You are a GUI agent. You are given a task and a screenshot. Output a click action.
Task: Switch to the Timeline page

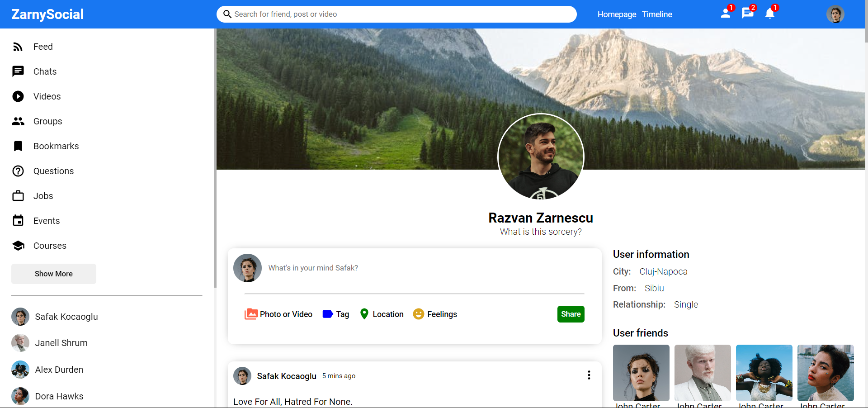[656, 14]
